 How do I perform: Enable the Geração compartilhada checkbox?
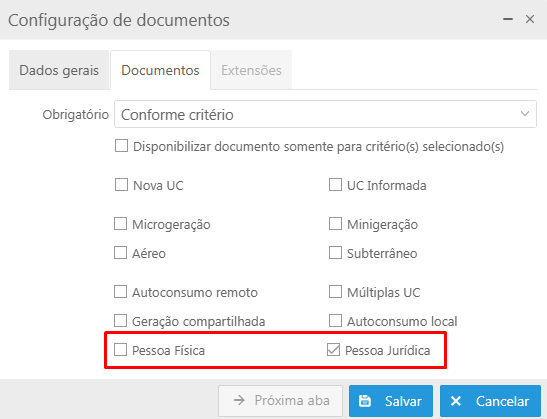120,321
